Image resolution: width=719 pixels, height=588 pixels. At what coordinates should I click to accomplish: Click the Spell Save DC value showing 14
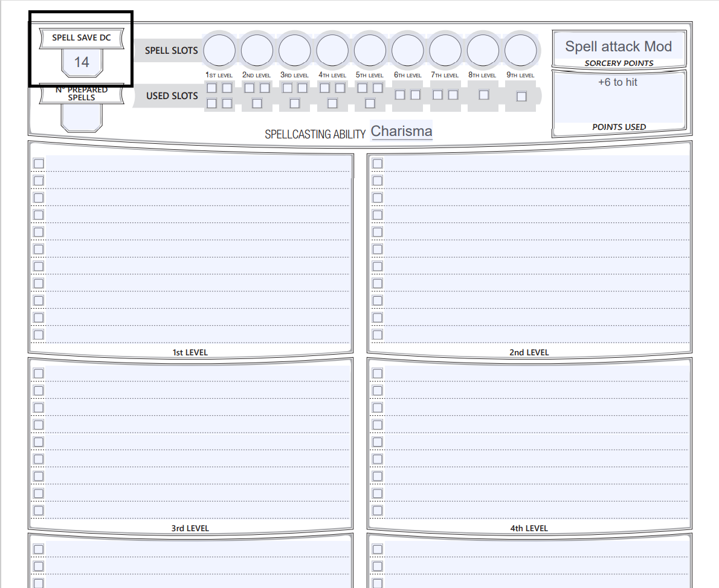click(81, 61)
